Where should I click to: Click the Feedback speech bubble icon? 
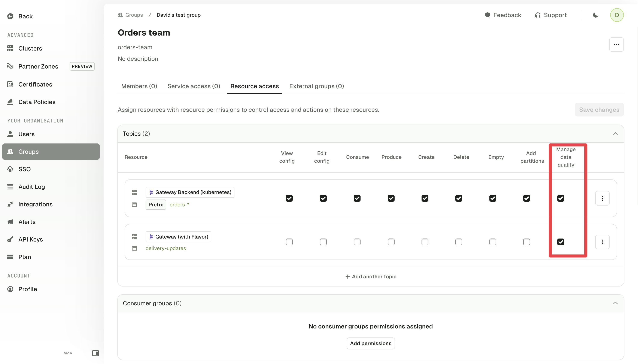point(487,15)
